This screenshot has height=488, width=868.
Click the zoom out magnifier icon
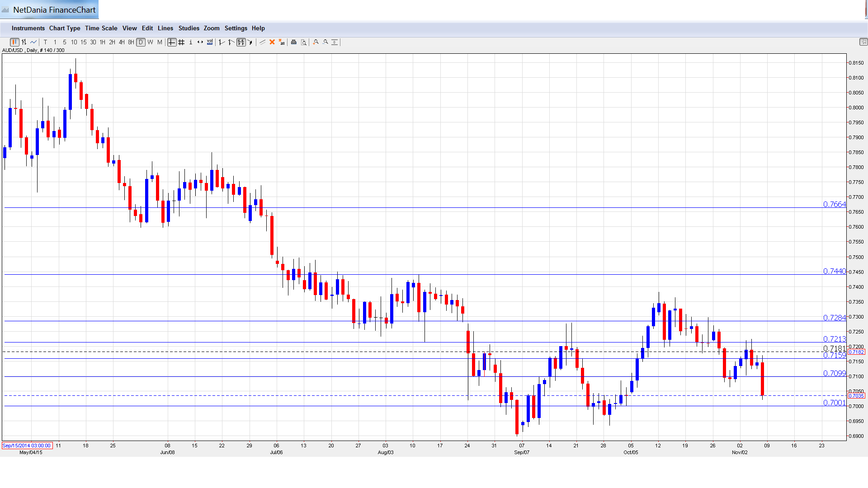point(325,42)
